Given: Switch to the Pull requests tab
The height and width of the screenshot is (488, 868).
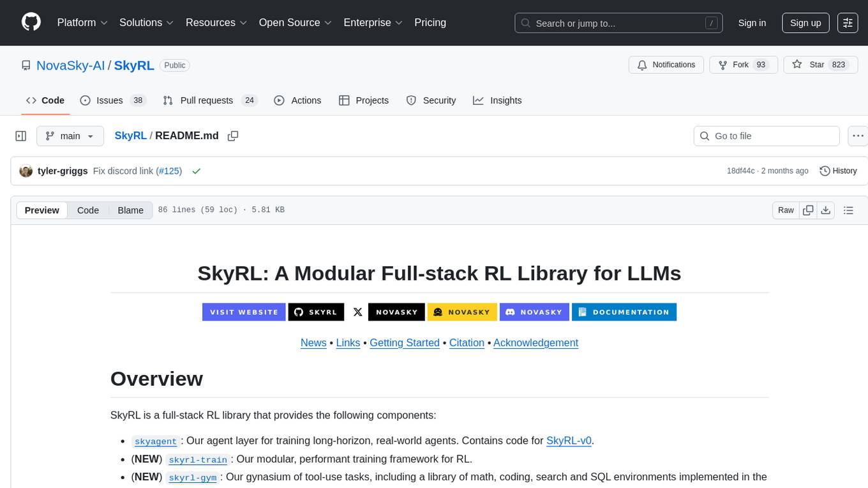Looking at the screenshot, I should 210,100.
